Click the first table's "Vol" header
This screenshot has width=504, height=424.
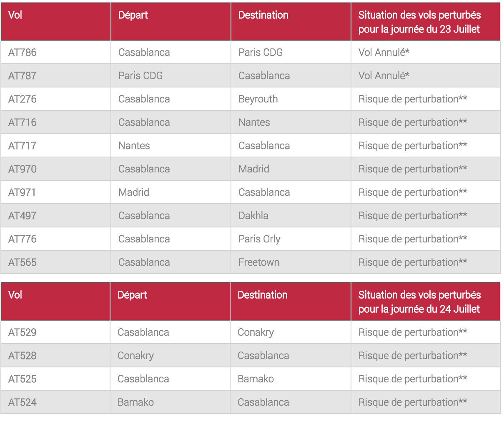15,15
